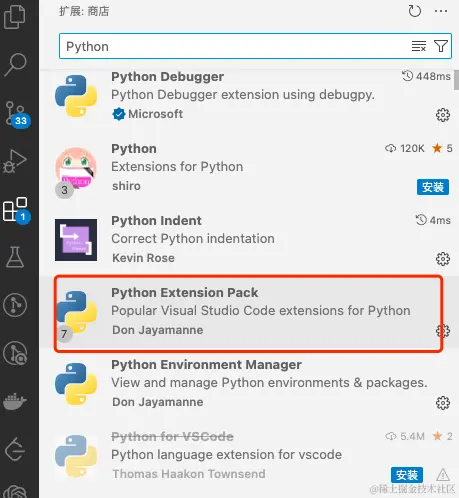Click the Microsoft publisher name
Screen dimensions: 459x498
tap(155, 114)
